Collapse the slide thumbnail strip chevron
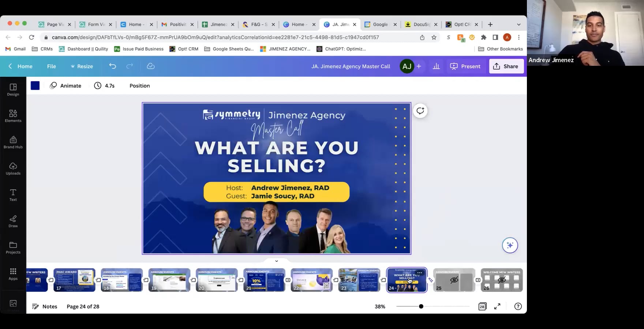644x329 pixels. pos(276,261)
